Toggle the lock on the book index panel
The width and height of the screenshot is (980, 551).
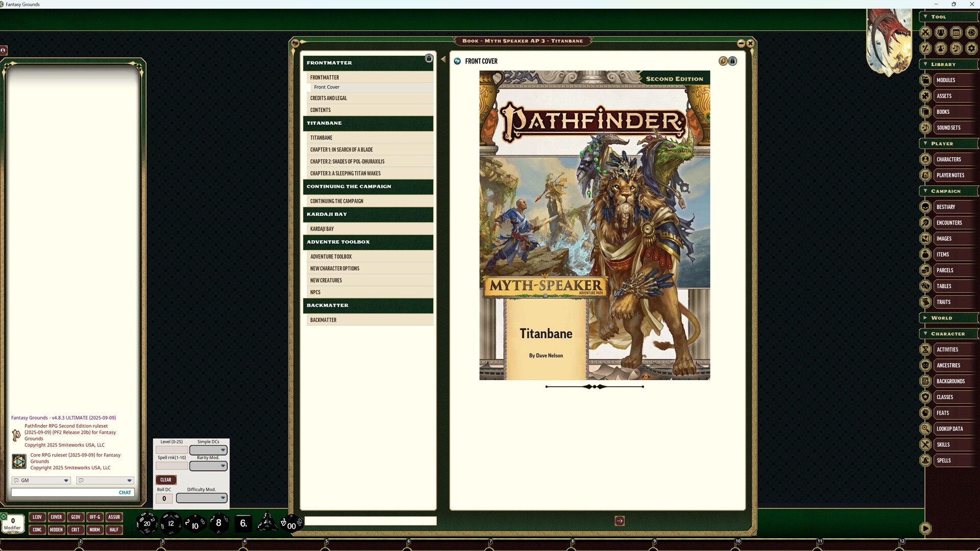[x=428, y=59]
